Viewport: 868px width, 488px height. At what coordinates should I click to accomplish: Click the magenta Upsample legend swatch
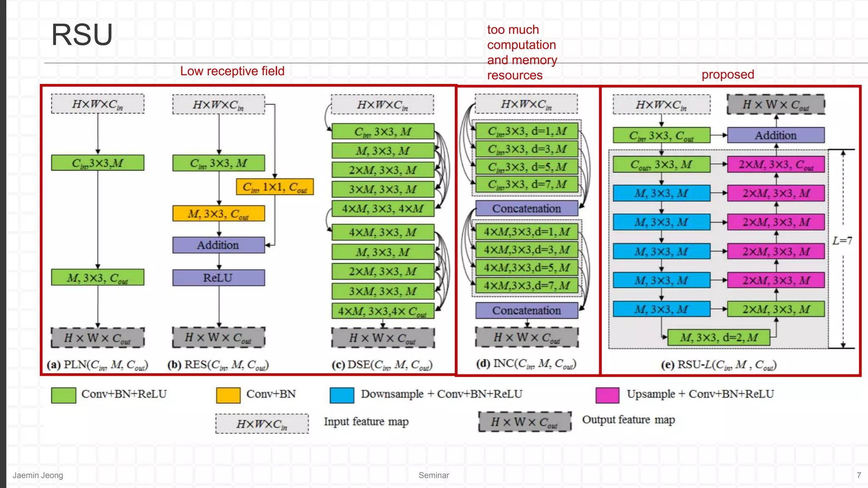[x=607, y=395]
